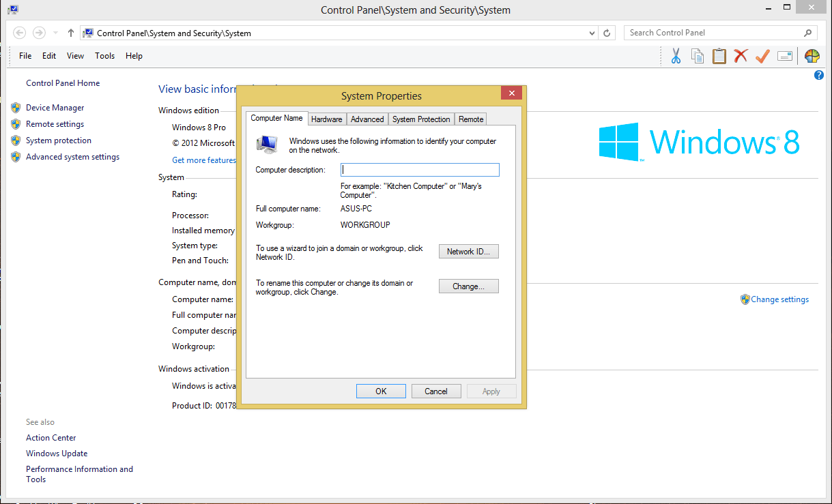The height and width of the screenshot is (504, 832).
Task: Open the recent locations dropdown arrow
Action: pos(55,33)
